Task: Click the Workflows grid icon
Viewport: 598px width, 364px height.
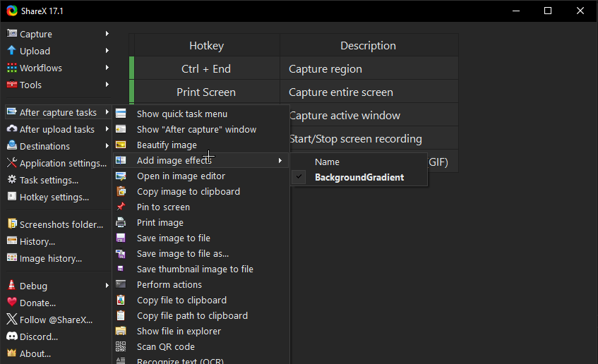Action: click(12, 68)
